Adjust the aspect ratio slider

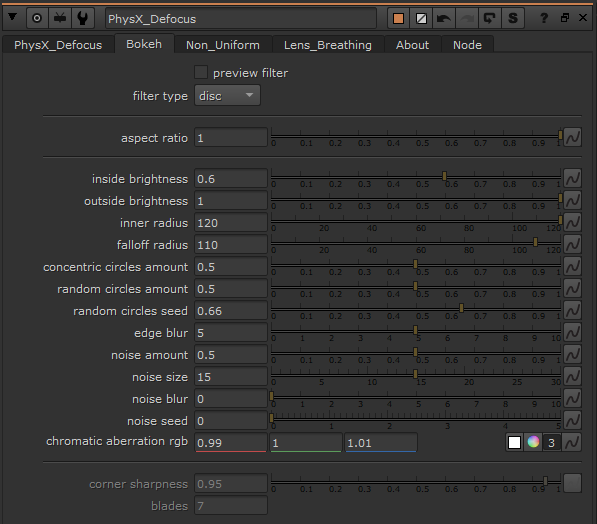pyautogui.click(x=416, y=136)
